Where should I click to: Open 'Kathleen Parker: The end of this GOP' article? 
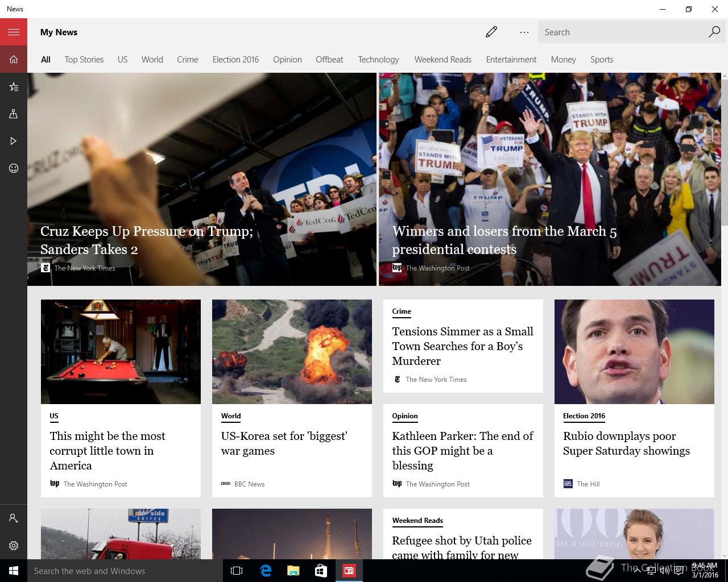pyautogui.click(x=462, y=451)
